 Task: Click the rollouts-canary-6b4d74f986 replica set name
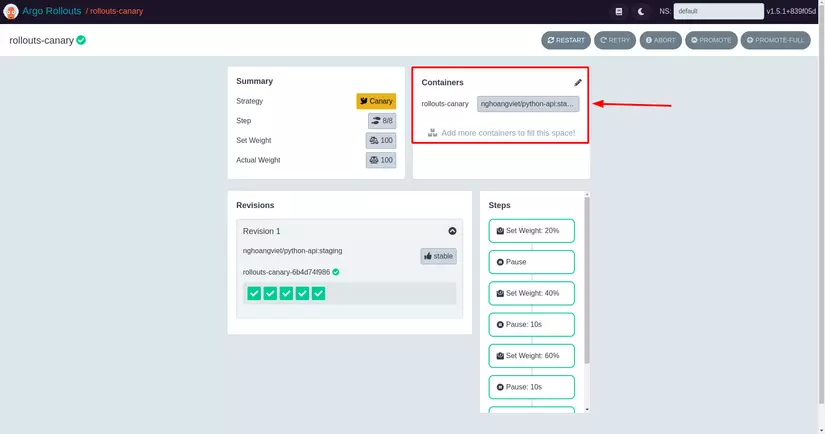click(286, 272)
